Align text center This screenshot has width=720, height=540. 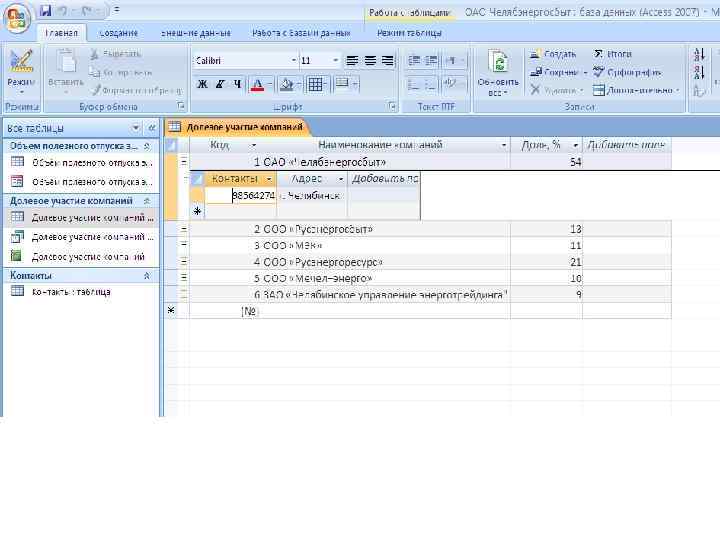tap(370, 61)
